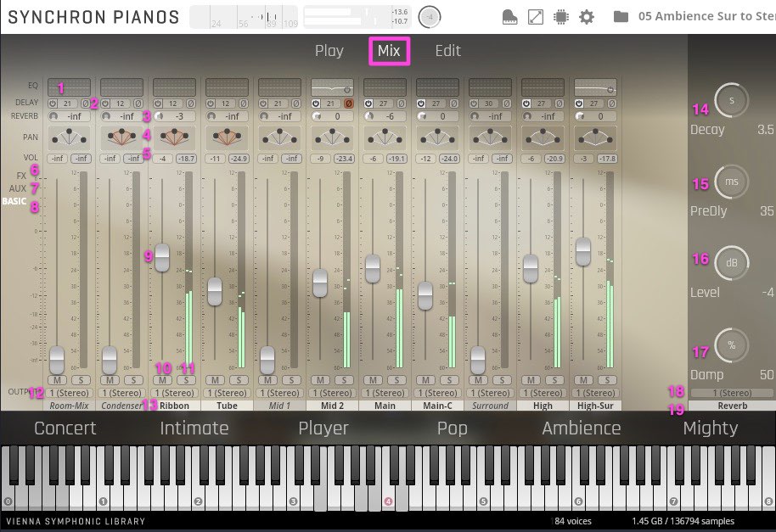The image size is (776, 532).
Task: Mute the Main channel
Action: (373, 380)
